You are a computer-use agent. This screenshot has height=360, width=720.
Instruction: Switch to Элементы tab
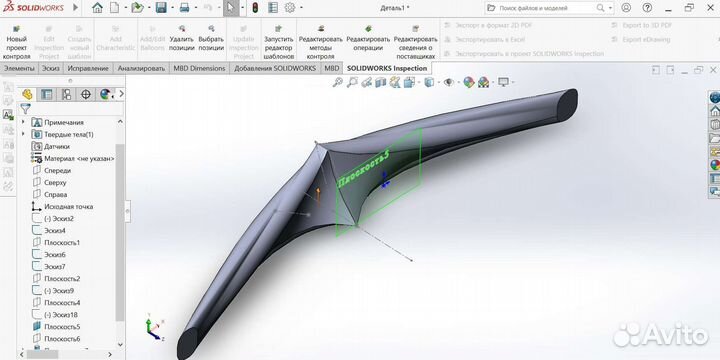19,68
